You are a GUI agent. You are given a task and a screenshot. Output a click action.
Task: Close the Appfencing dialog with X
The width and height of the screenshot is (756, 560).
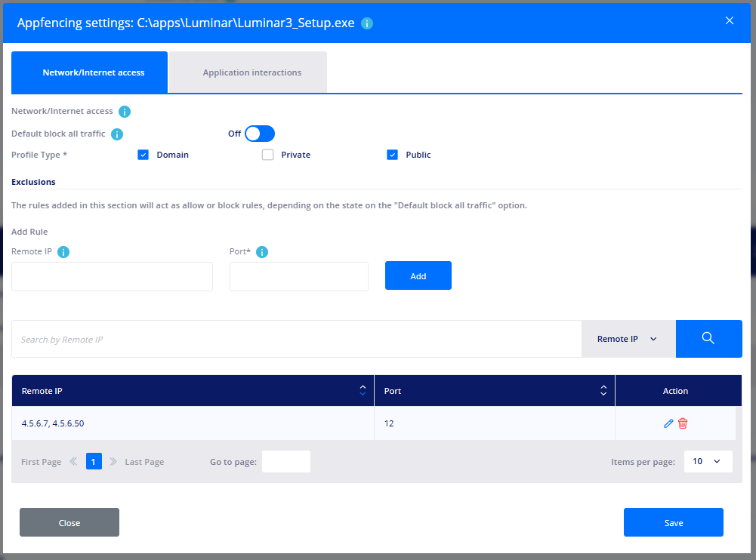730,20
